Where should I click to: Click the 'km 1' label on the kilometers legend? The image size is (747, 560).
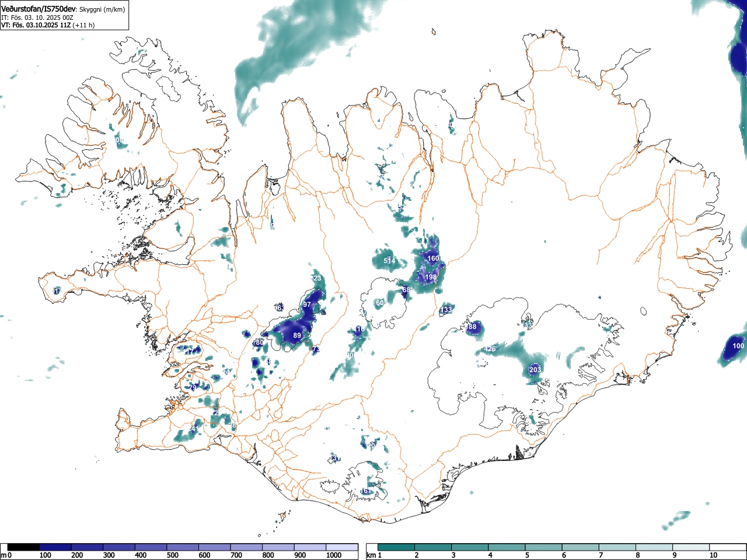click(373, 555)
